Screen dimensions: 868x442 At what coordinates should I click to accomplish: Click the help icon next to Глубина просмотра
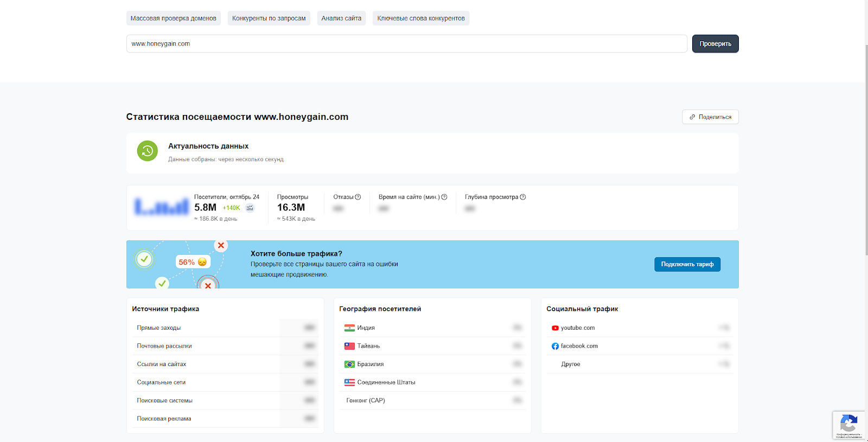point(523,197)
